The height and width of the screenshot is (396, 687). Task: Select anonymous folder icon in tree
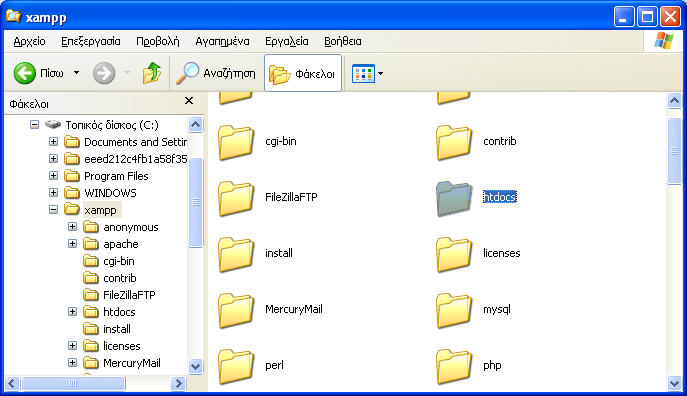91,227
